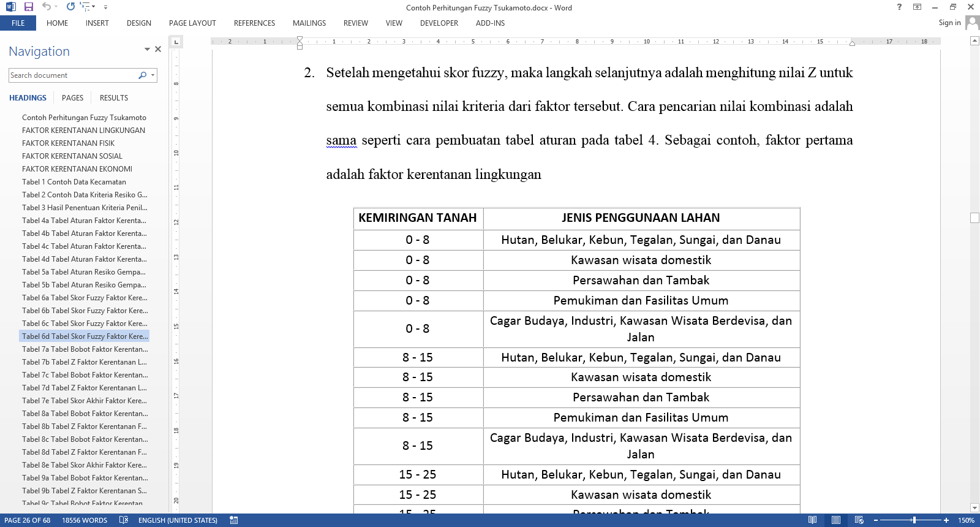Click the proofing errors book icon
This screenshot has height=527, width=980.
pyautogui.click(x=124, y=520)
